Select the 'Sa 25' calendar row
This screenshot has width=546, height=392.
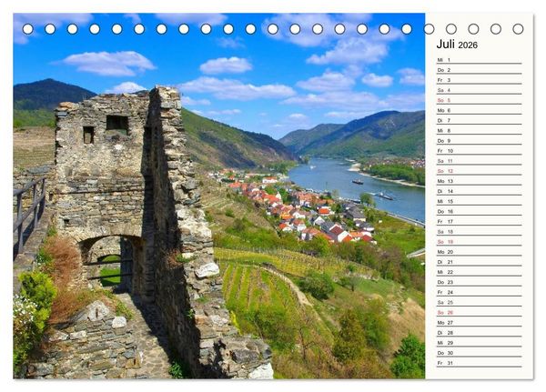[480, 302]
